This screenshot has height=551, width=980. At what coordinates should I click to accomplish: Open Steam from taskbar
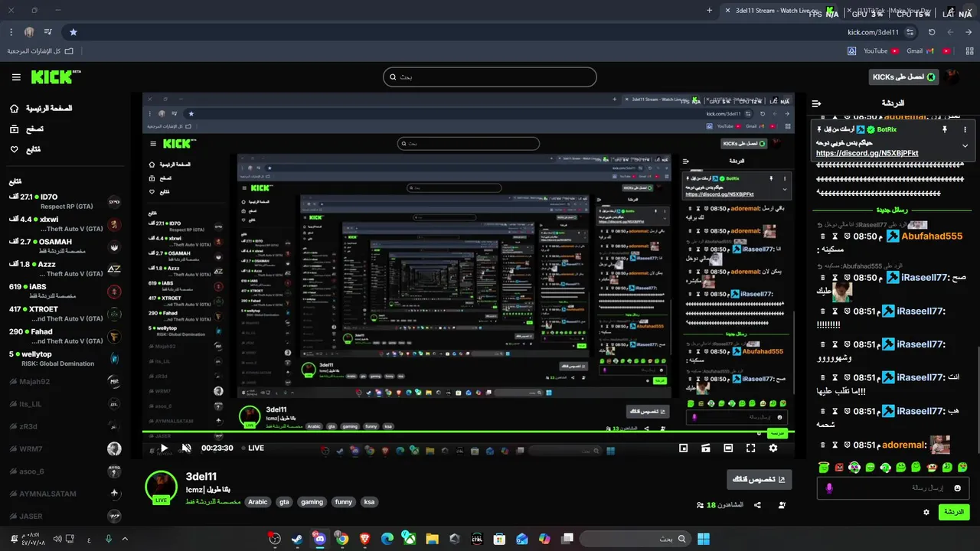(297, 539)
